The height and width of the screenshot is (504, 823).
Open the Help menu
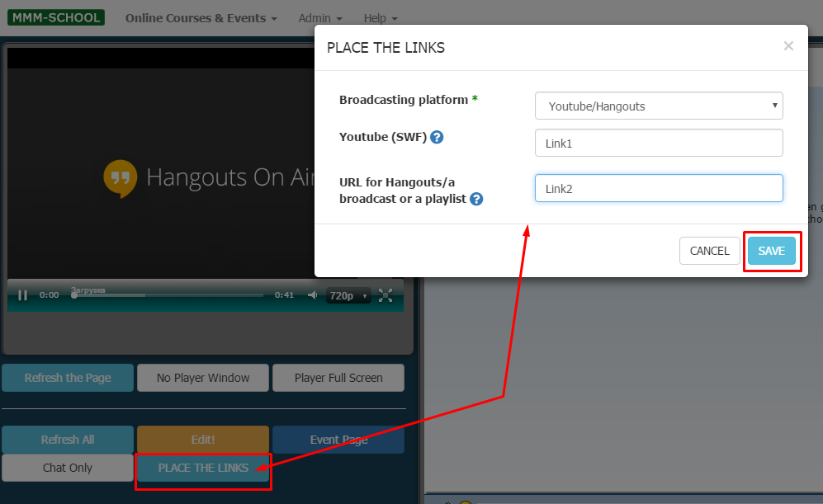[381, 18]
